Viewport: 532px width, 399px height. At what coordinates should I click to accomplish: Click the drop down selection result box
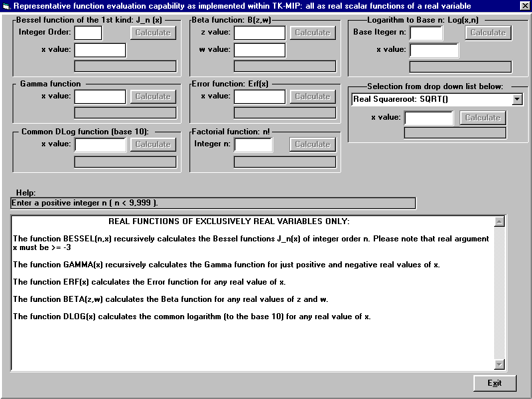coord(455,132)
